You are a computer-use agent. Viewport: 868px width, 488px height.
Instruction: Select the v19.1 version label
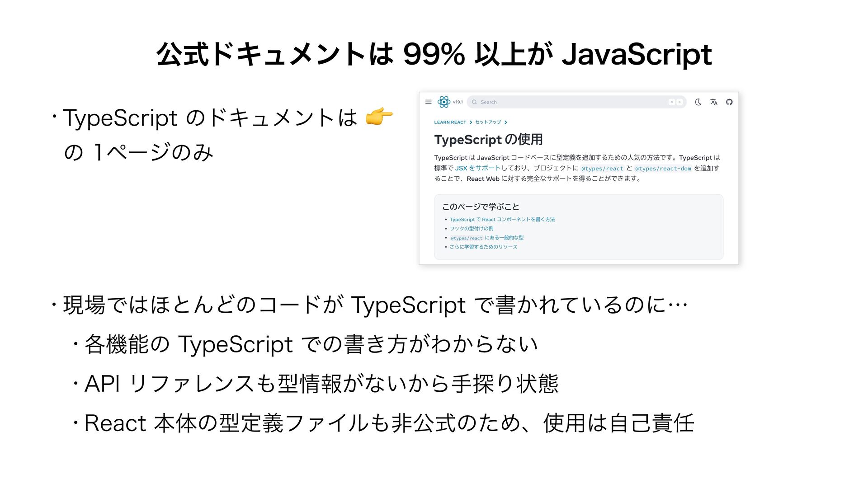(458, 102)
